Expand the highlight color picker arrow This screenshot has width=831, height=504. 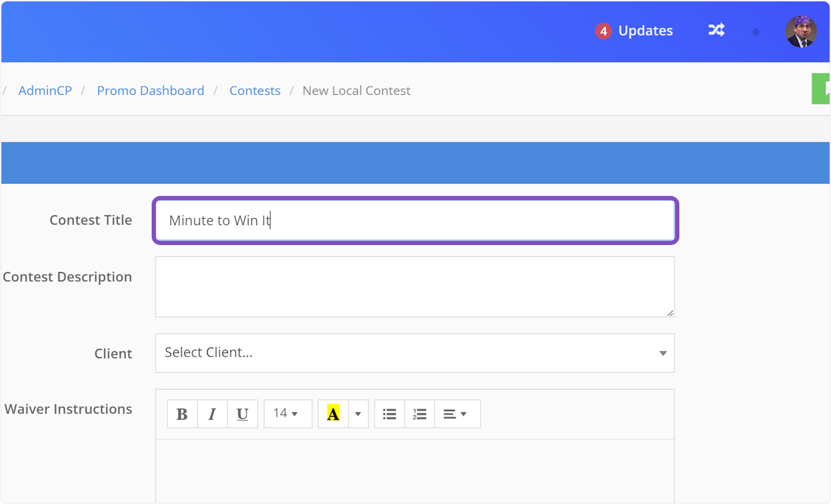coord(358,414)
